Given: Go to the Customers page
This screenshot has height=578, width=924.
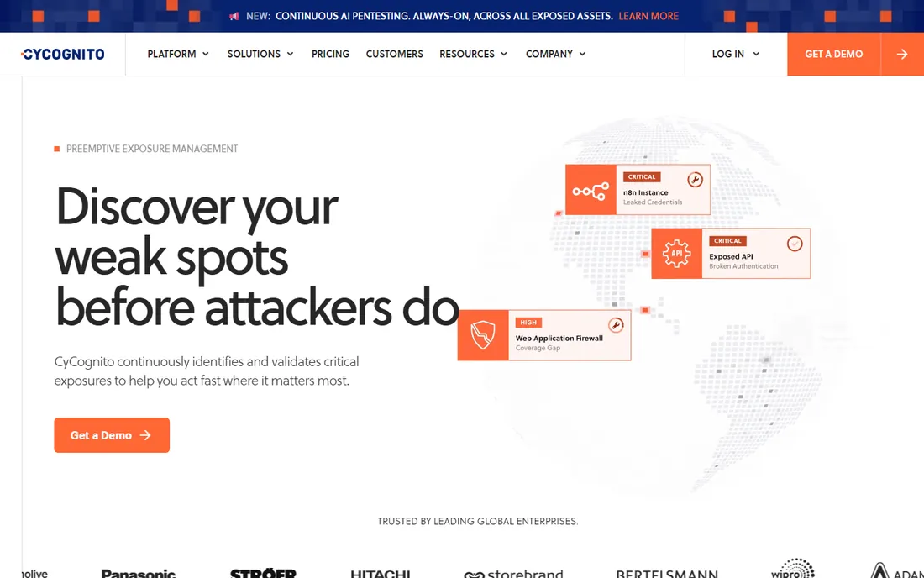Looking at the screenshot, I should (394, 55).
